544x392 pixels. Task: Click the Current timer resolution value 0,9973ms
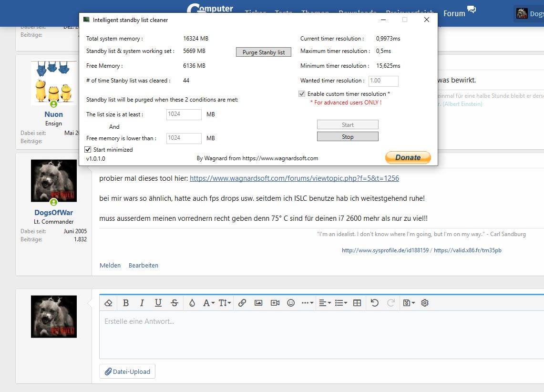388,39
